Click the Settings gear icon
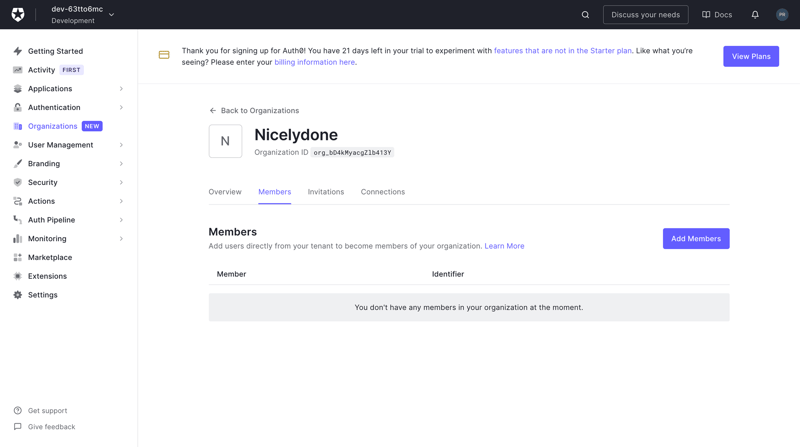Screen dimensions: 800x447 pos(18,295)
